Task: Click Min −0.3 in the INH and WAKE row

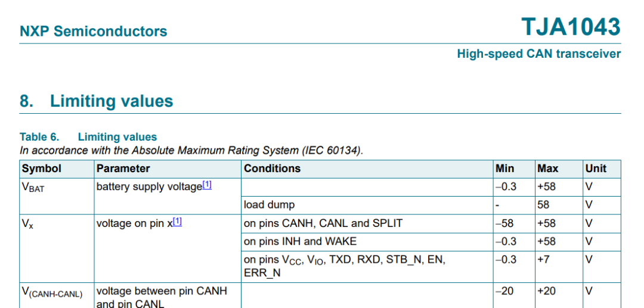Action: [506, 241]
